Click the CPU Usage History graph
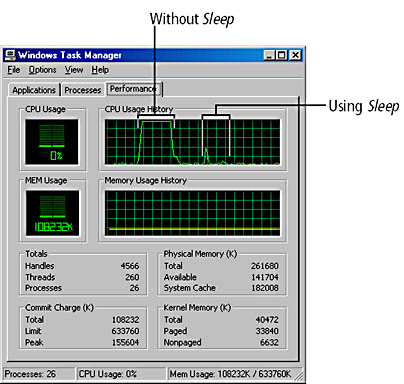 192,142
